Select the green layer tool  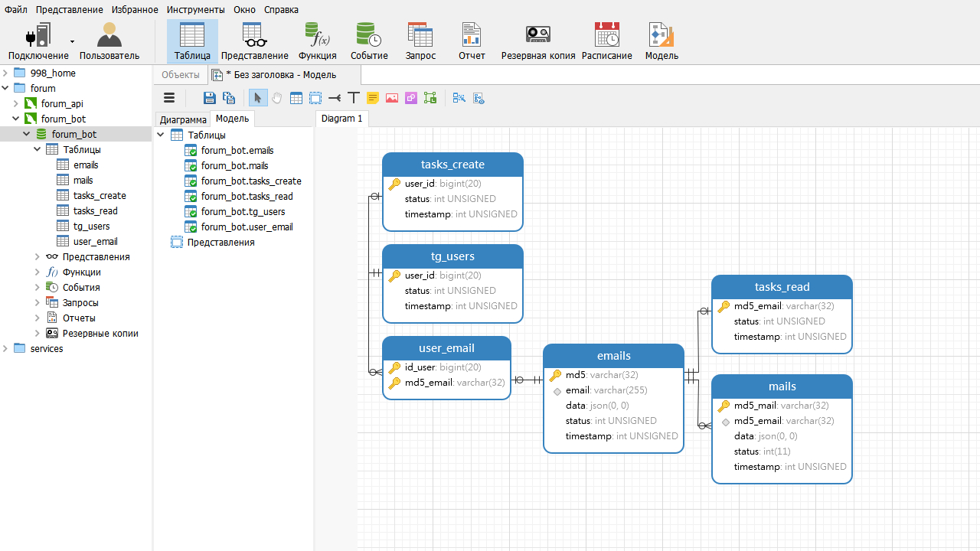pyautogui.click(x=430, y=98)
